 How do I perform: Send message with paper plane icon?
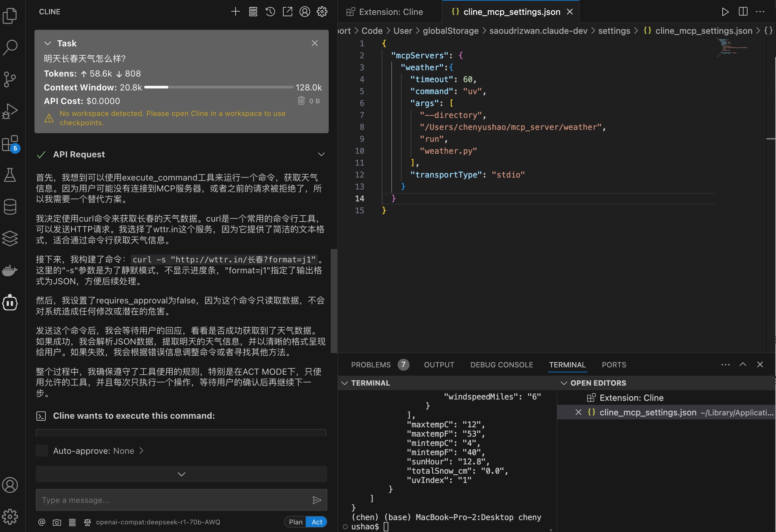point(317,500)
